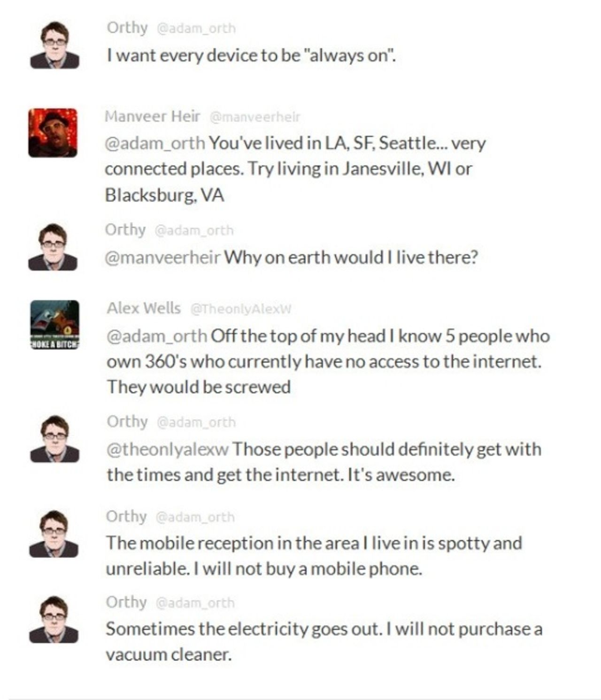Select Orthy's avatar beside "get with the times" tweet
Viewport: 601px width, 700px height.
(54, 439)
